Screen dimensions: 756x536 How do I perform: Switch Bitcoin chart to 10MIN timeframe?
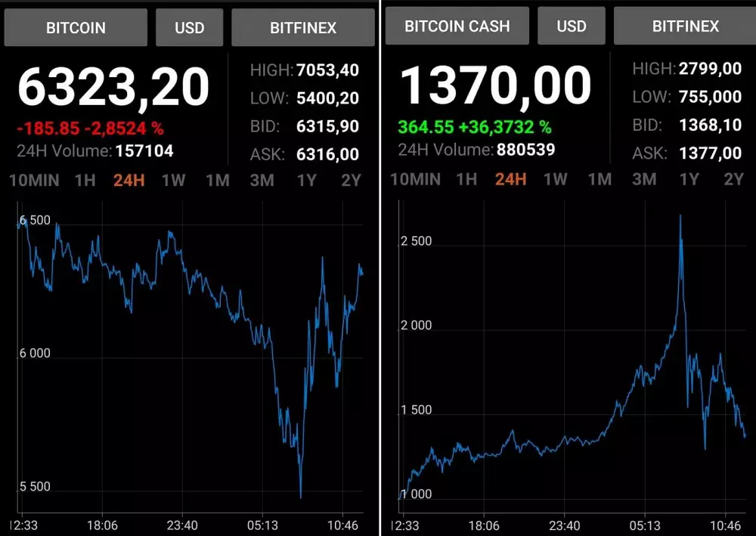pos(33,181)
